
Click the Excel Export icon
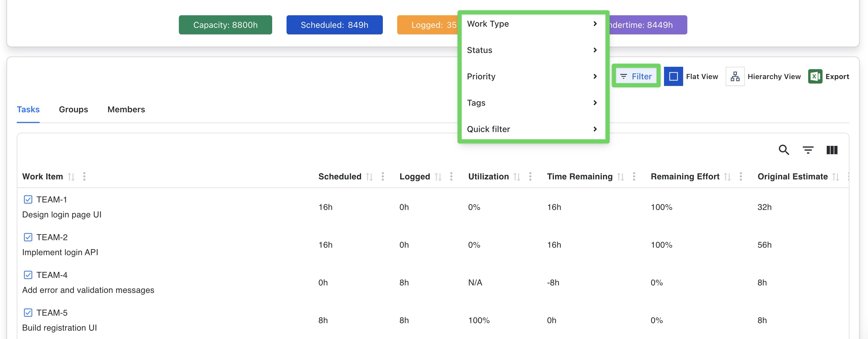(x=815, y=77)
